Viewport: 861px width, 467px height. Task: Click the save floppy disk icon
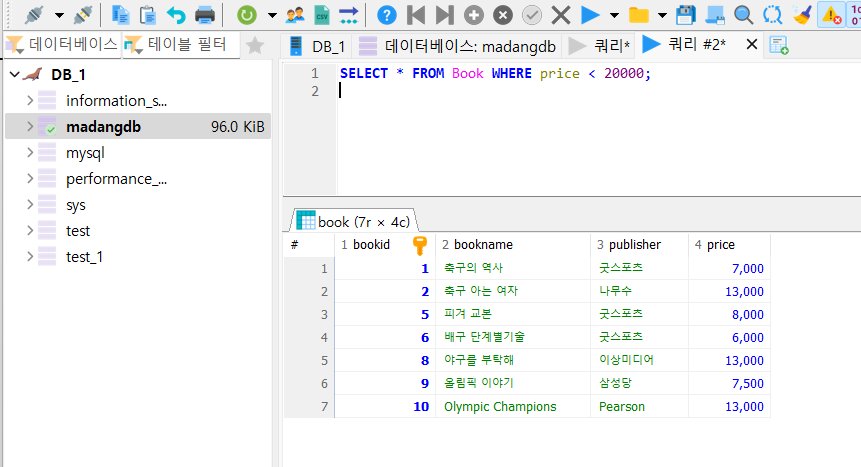[x=685, y=15]
